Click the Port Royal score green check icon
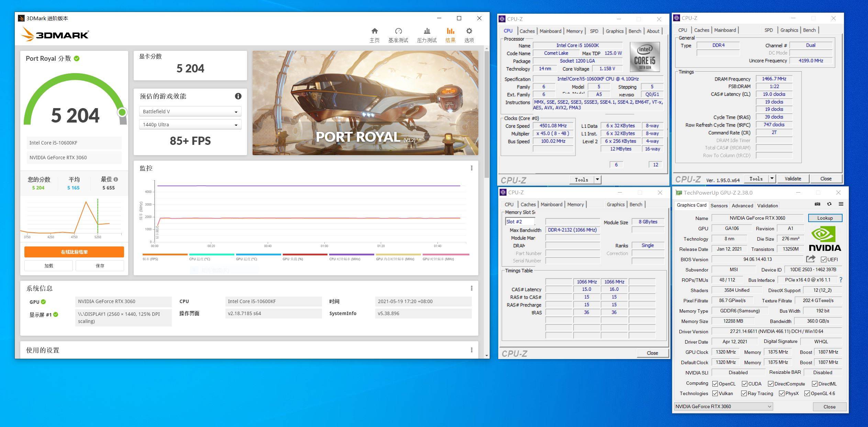 (77, 58)
